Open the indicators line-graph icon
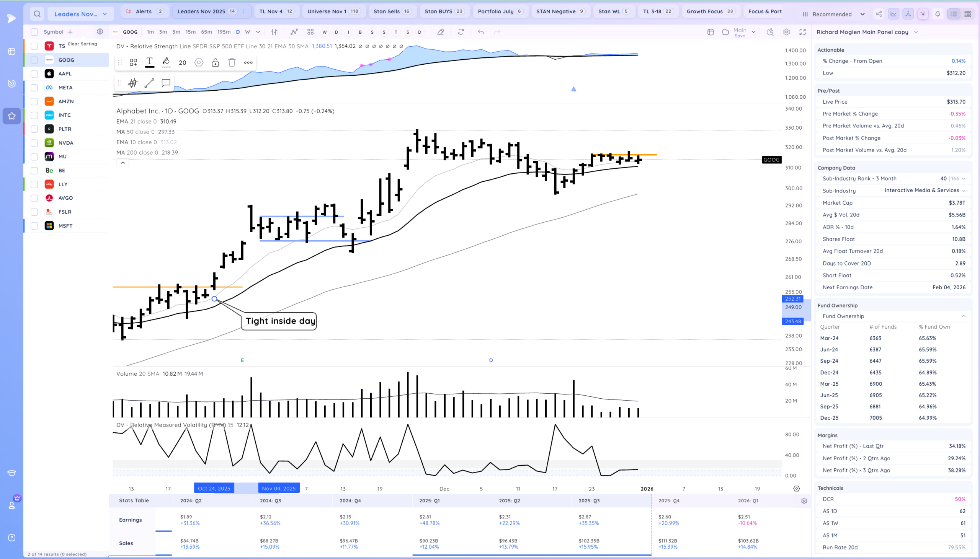Screen dimensions: 980x559 pyautogui.click(x=294, y=32)
